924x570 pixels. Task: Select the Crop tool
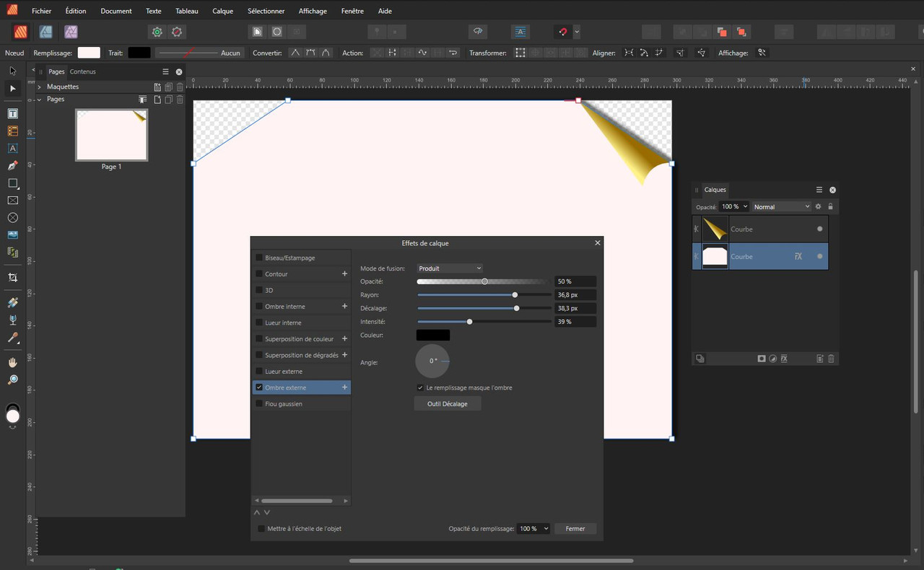[12, 278]
